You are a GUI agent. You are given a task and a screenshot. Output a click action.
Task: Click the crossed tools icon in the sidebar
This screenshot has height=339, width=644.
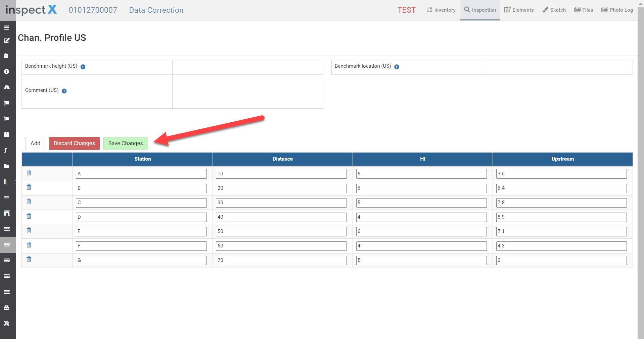6,323
